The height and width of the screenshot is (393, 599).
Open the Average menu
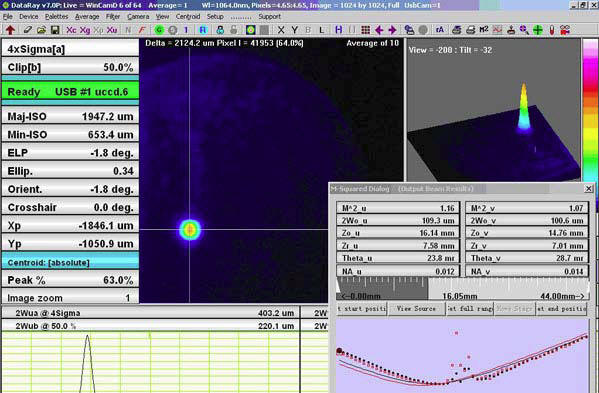[x=87, y=16]
